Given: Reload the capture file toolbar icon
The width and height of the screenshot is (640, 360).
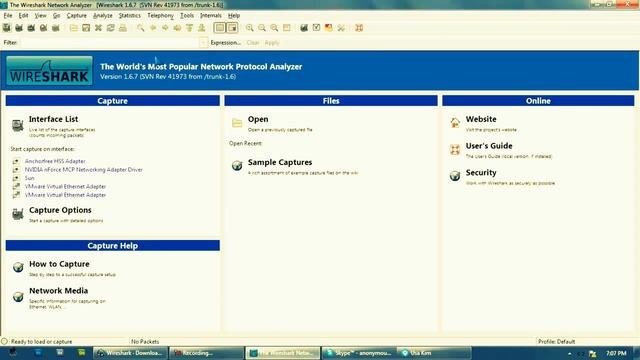Looking at the screenshot, I should point(110,28).
